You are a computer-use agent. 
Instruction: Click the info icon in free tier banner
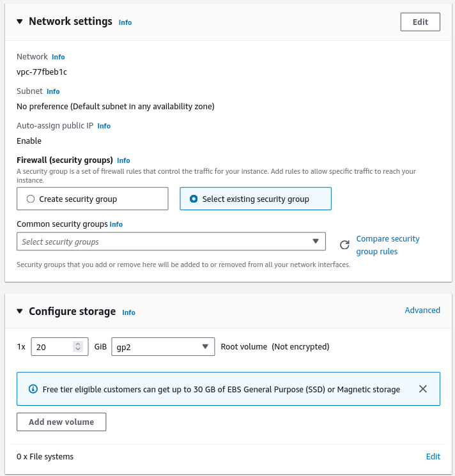33,389
